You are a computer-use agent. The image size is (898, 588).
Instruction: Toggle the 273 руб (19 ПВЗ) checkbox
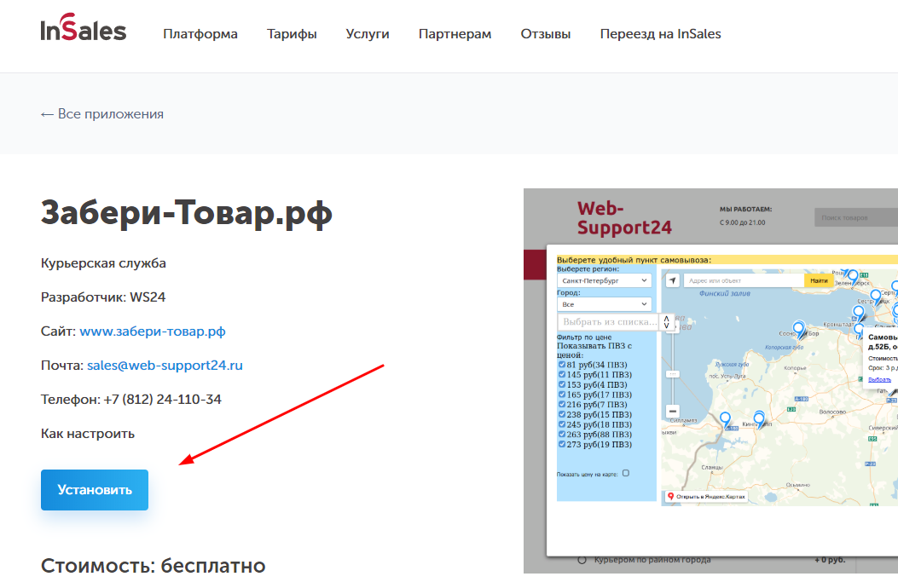(x=562, y=444)
